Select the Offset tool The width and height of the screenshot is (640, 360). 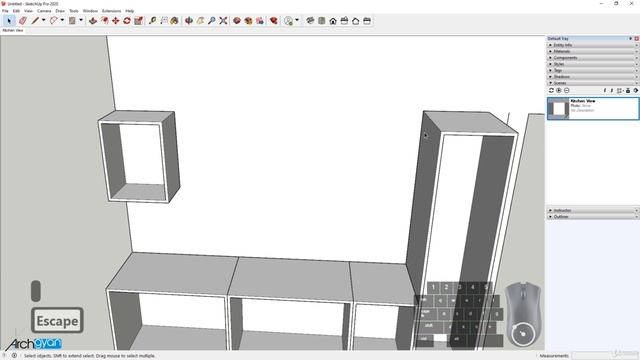[104, 20]
